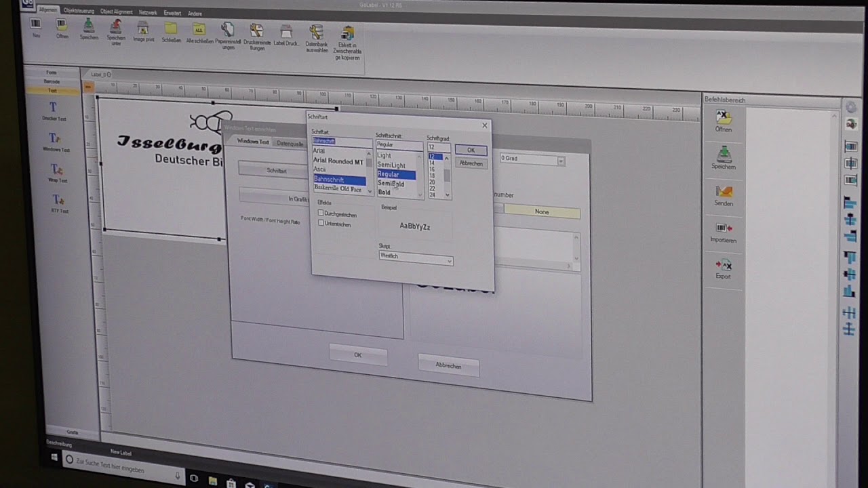Click the Schriftart font name input field

pos(342,141)
